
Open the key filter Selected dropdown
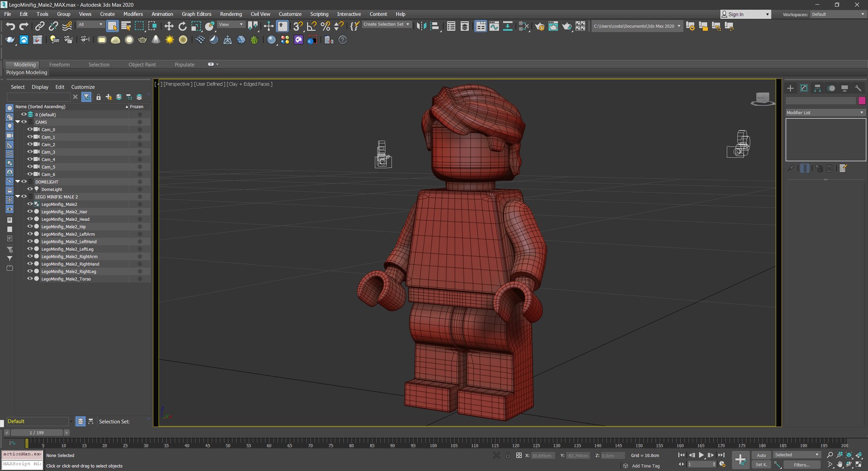tap(797, 455)
